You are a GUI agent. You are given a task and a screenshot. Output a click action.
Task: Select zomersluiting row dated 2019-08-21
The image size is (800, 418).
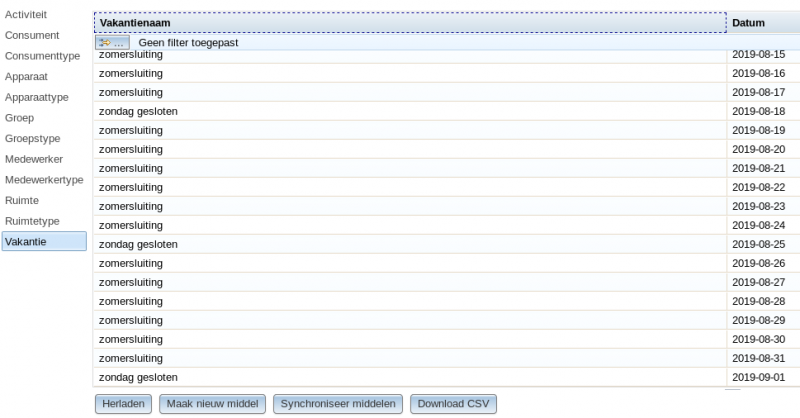446,168
